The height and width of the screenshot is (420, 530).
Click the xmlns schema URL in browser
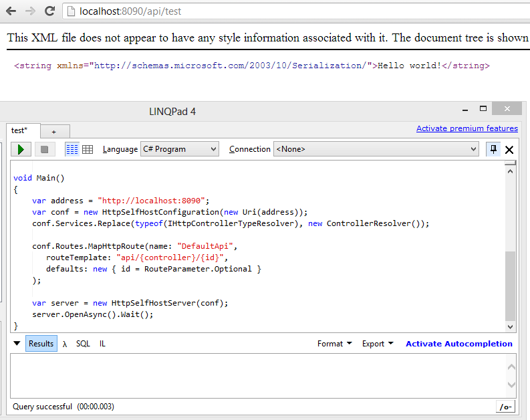230,66
